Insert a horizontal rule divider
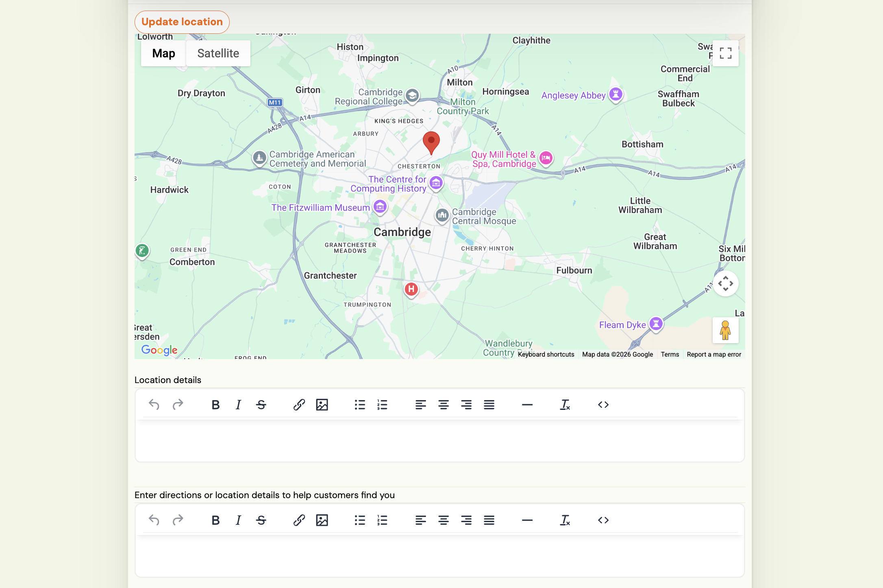Viewport: 883px width, 588px height. pyautogui.click(x=527, y=405)
